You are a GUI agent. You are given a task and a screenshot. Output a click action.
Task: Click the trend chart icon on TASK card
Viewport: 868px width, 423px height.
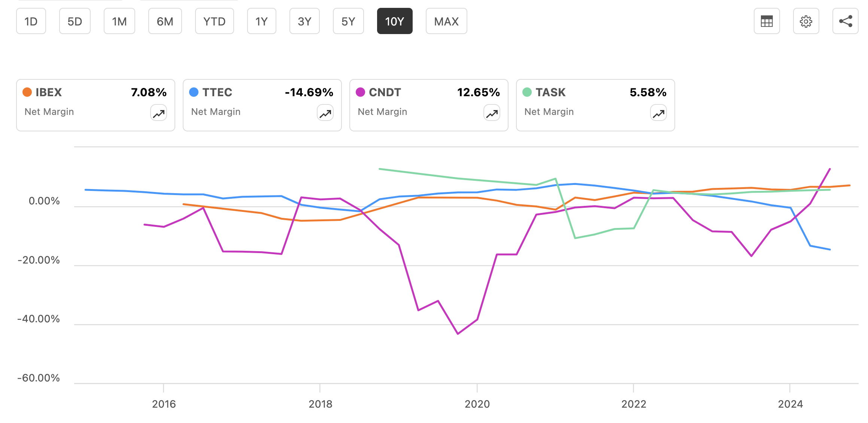658,113
